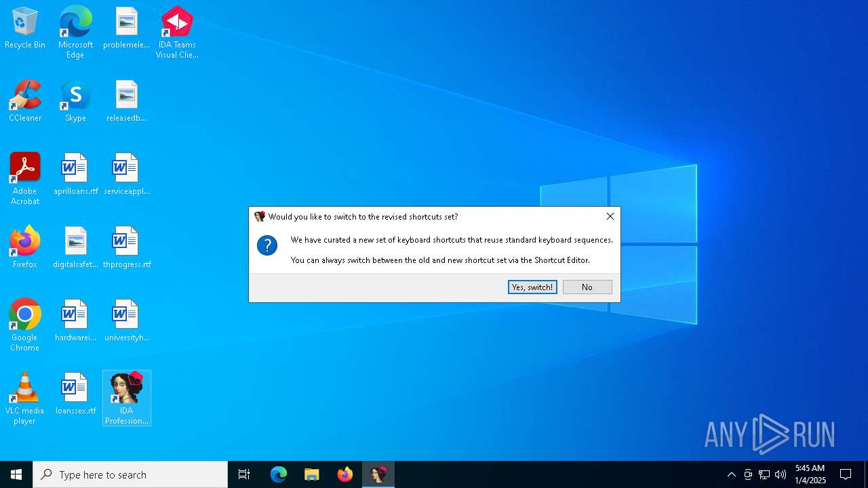Close the shortcuts set dialog
The width and height of the screenshot is (868, 488).
click(x=610, y=216)
